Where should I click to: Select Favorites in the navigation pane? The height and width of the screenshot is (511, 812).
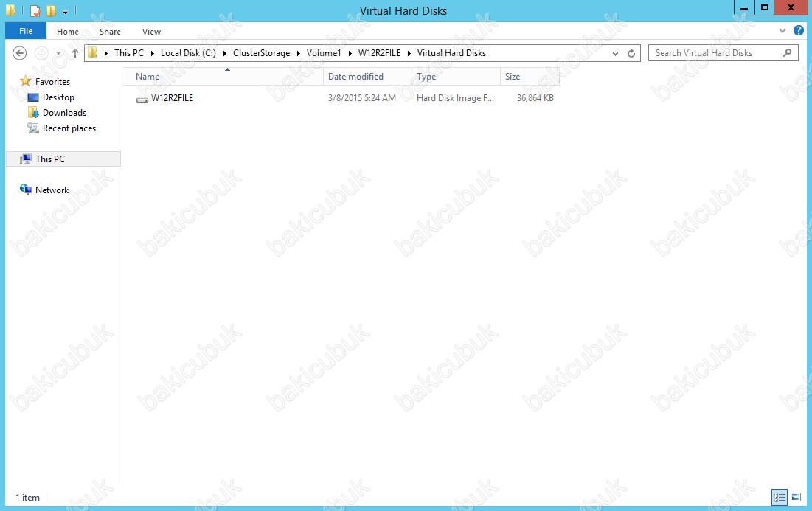(x=52, y=82)
